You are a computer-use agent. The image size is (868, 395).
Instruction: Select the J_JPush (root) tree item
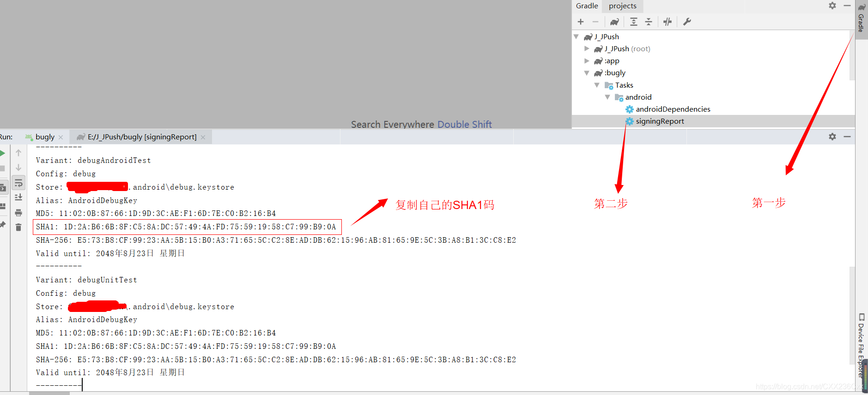click(622, 48)
